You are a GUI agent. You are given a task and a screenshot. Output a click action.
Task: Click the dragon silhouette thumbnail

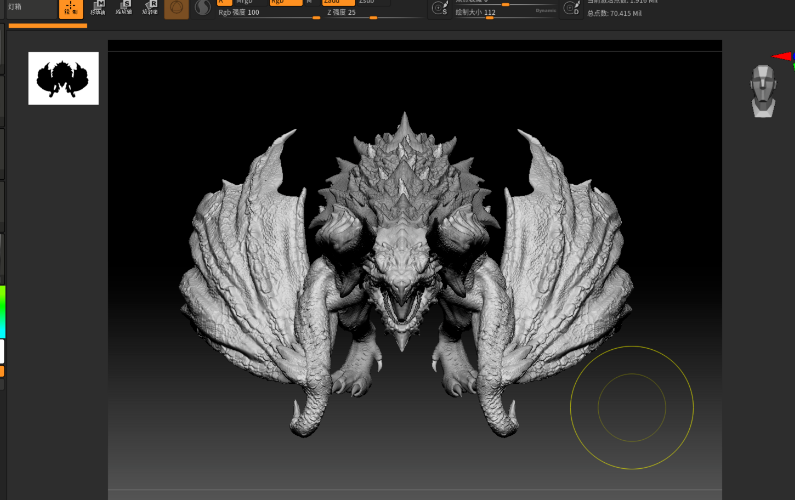[63, 78]
